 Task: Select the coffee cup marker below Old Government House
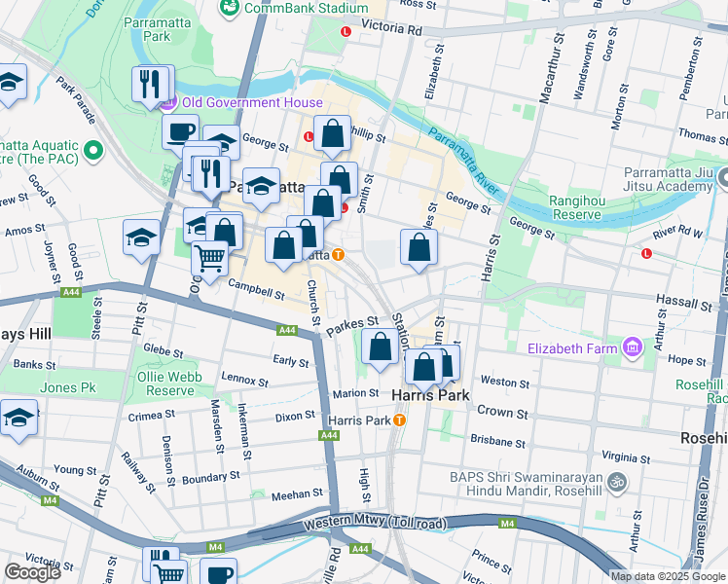click(181, 133)
